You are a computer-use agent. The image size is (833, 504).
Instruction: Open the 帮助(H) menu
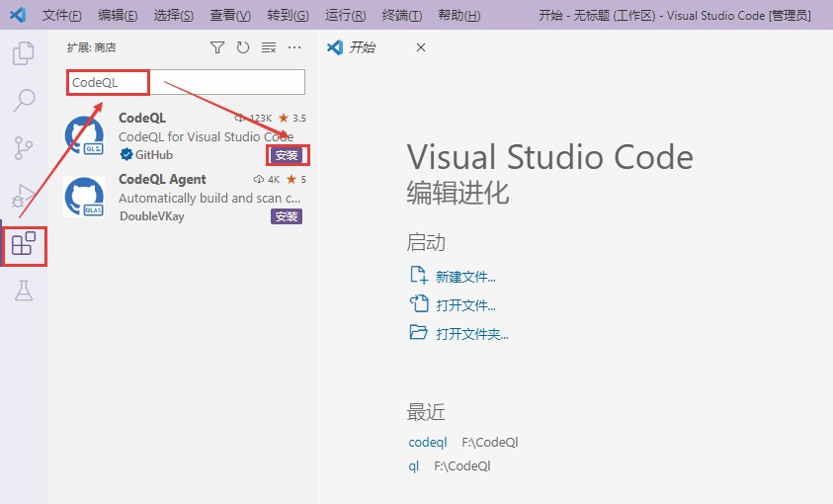tap(459, 16)
